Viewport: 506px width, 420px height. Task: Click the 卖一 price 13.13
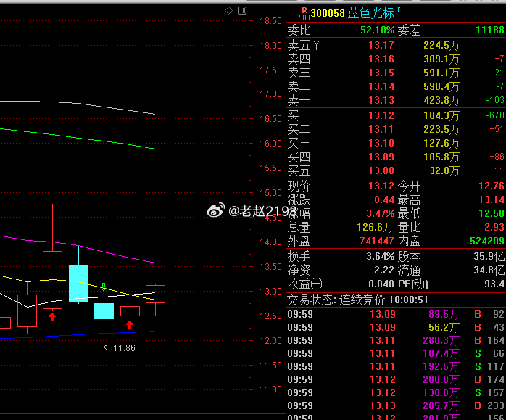pos(381,100)
